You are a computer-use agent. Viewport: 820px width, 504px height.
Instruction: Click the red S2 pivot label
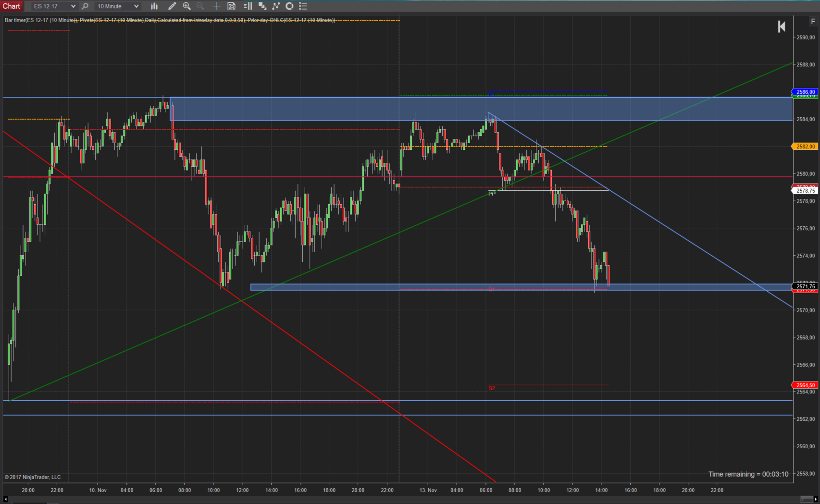(492, 388)
